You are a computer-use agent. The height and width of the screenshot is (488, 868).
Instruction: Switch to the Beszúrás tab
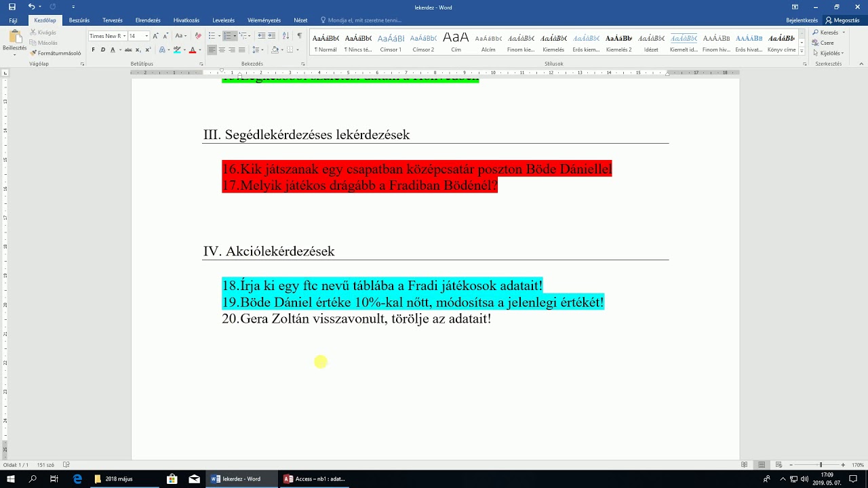click(79, 20)
